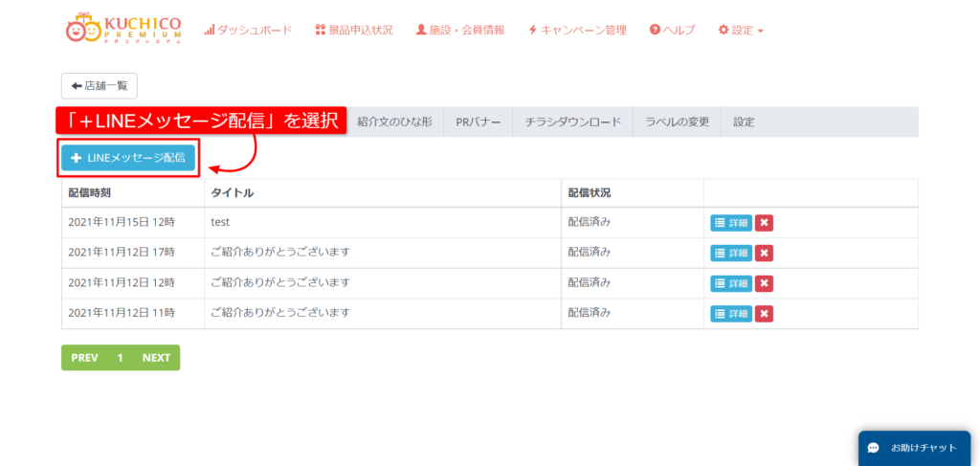The height and width of the screenshot is (466, 980).
Task: Click the Kuchico Premium logo
Action: click(x=122, y=29)
